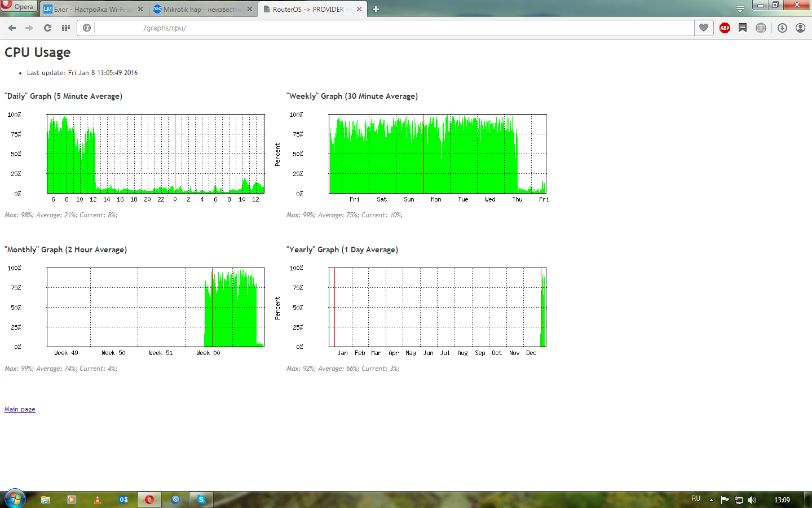Image resolution: width=812 pixels, height=508 pixels.
Task: Open the blue globe app in taskbar
Action: point(175,500)
